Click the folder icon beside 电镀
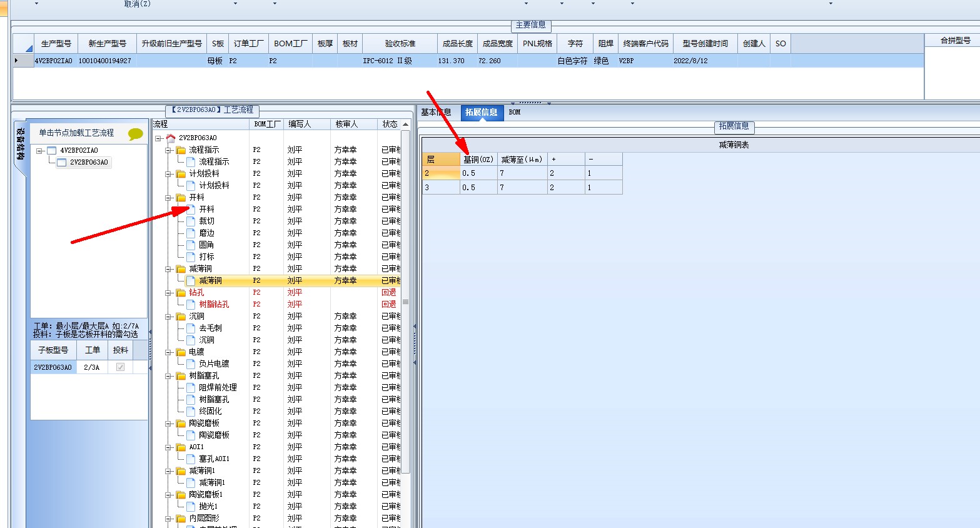 pos(181,352)
